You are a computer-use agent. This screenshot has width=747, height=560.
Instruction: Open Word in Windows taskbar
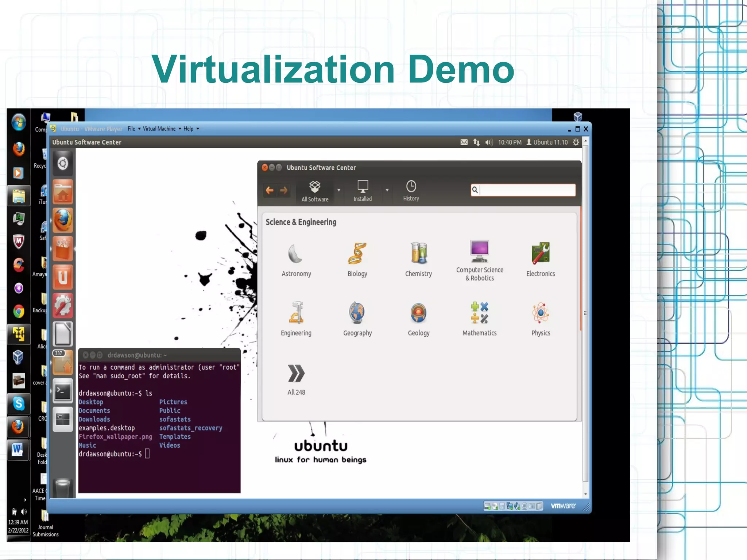[x=18, y=449]
